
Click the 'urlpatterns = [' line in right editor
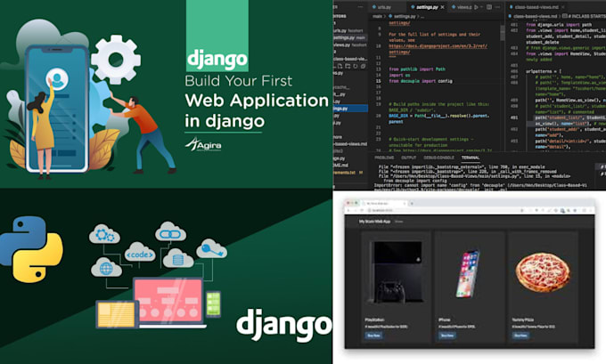click(544, 71)
